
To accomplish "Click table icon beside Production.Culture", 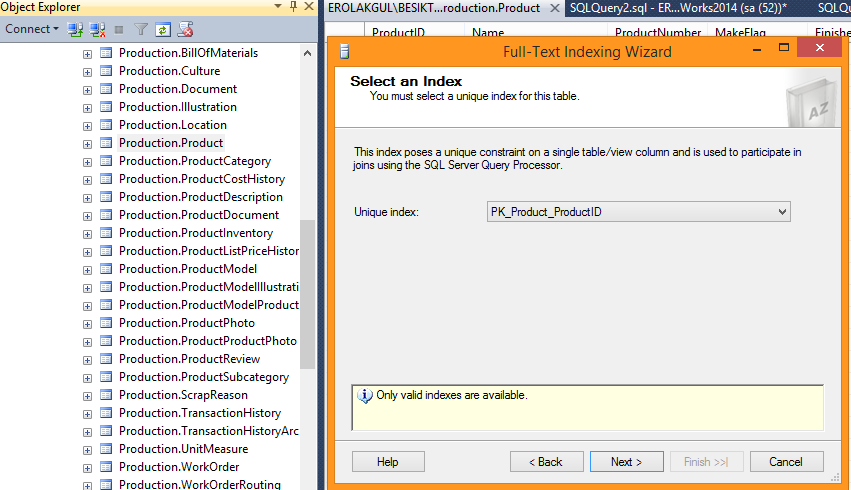I will (x=106, y=71).
